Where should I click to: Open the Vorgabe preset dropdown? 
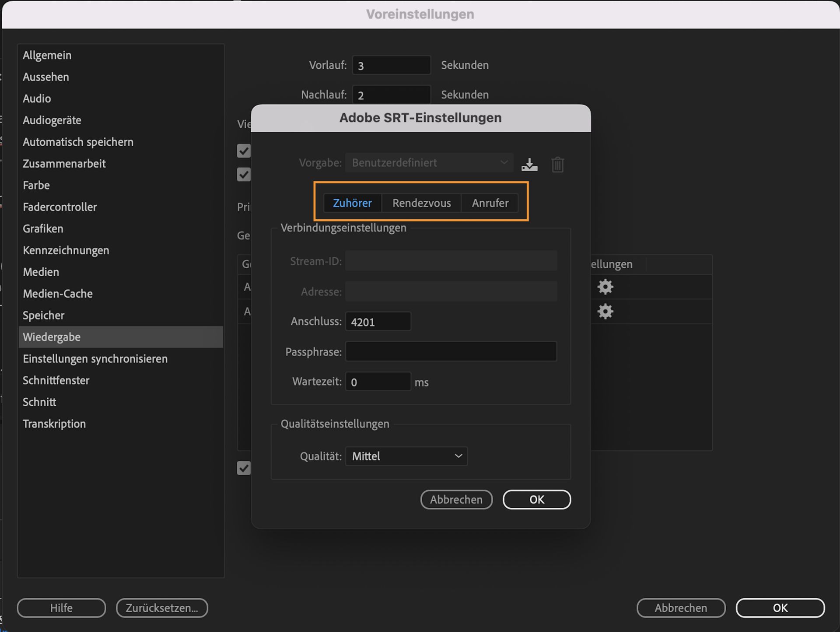click(428, 162)
